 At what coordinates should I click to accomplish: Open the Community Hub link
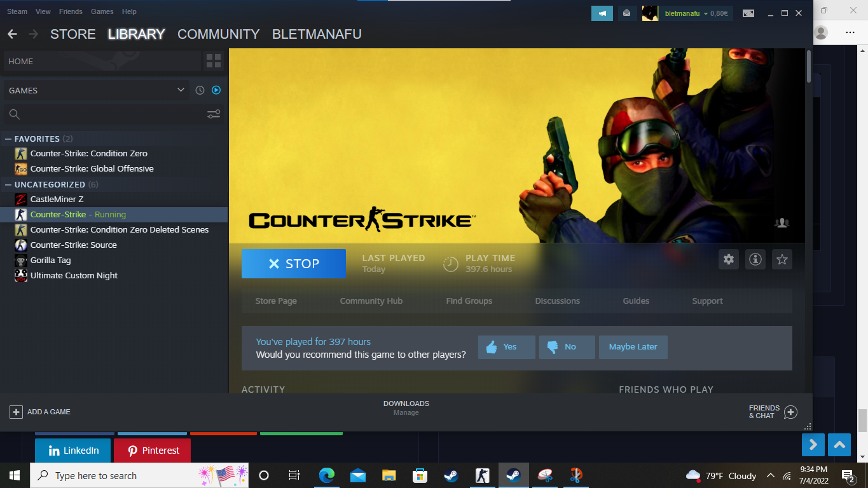pyautogui.click(x=371, y=301)
